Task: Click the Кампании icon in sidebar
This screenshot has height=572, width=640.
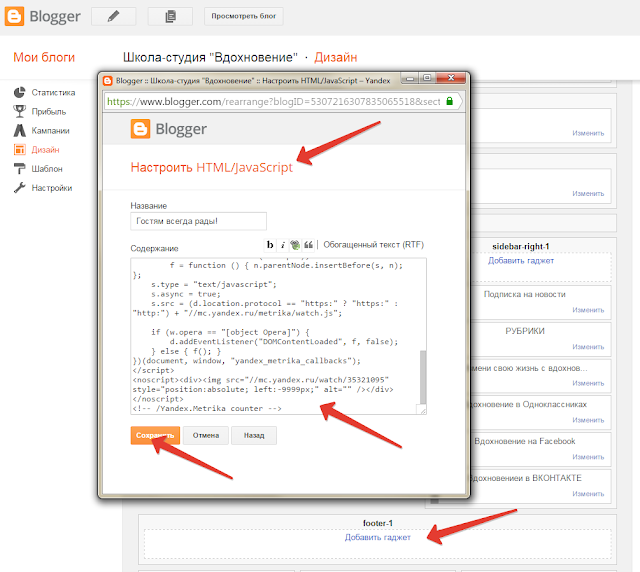Action: (19, 130)
